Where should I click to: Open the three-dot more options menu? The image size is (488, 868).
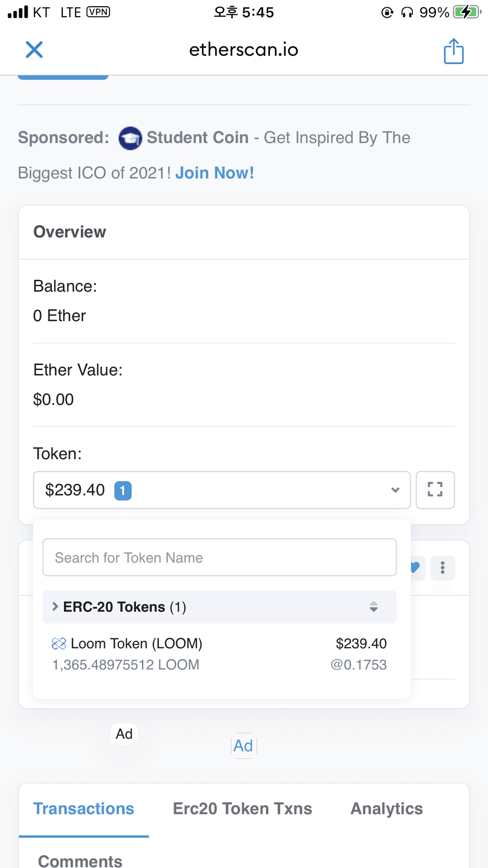[443, 568]
